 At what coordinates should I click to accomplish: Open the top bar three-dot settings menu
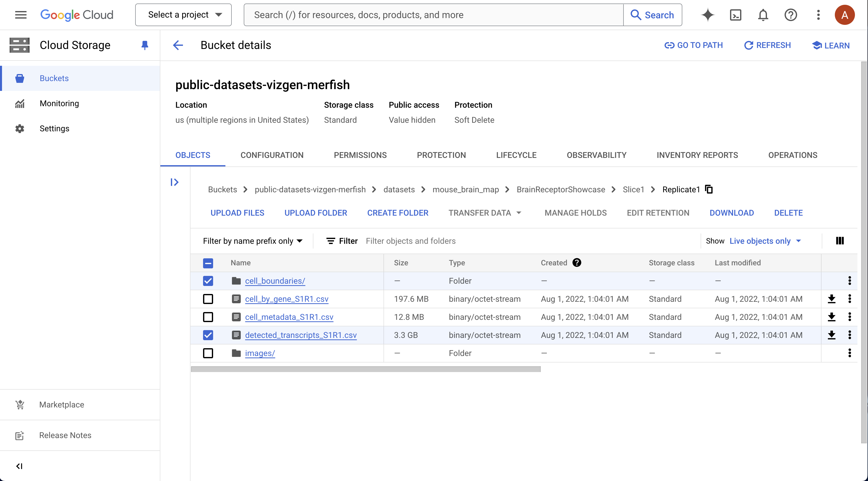point(818,15)
